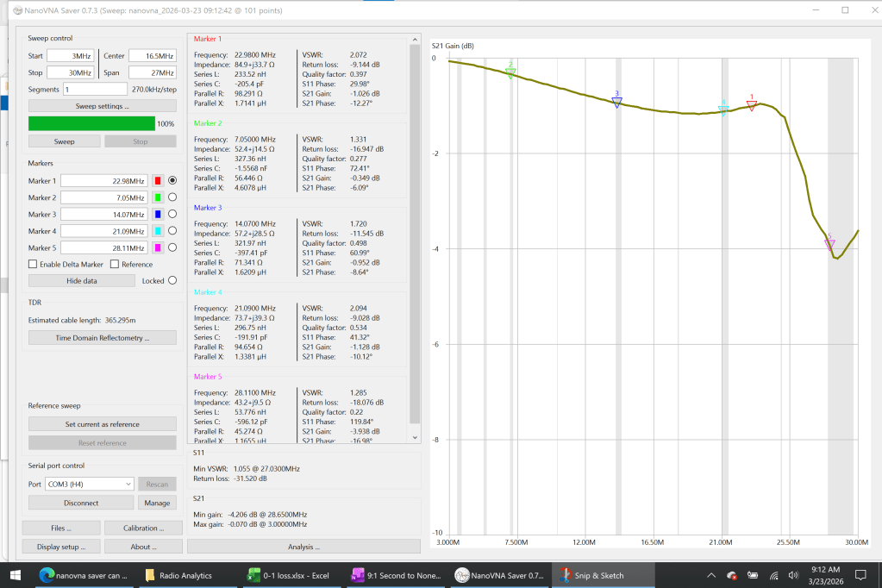Click marker 3 blue triangle on the graph
This screenshot has height=588, width=882.
pos(616,102)
